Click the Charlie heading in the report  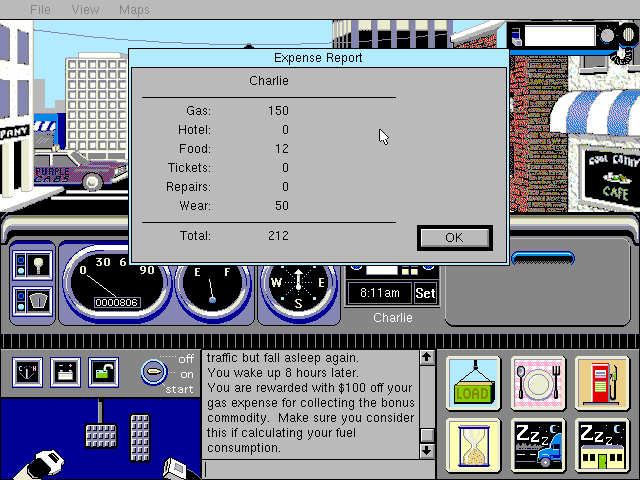click(269, 81)
